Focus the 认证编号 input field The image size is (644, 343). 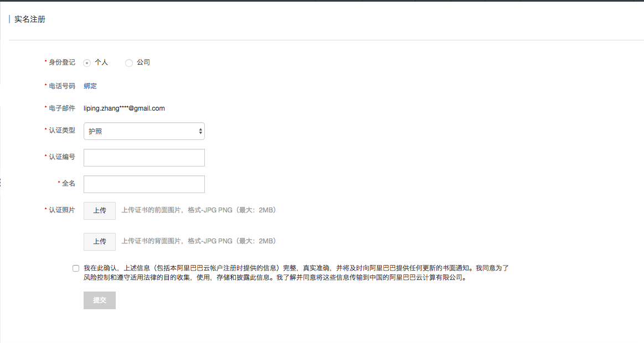pyautogui.click(x=144, y=158)
